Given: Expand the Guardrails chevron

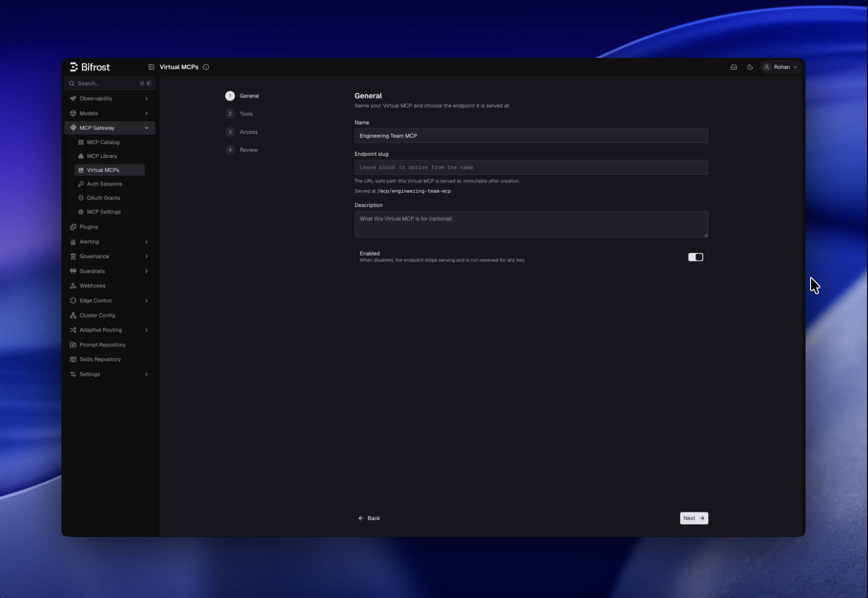Looking at the screenshot, I should pos(146,272).
